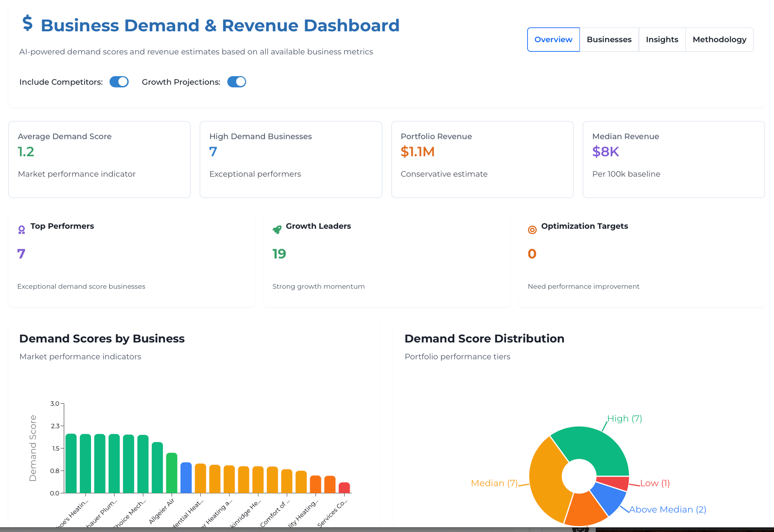
Task: Open the Insights tab
Action: (x=662, y=39)
